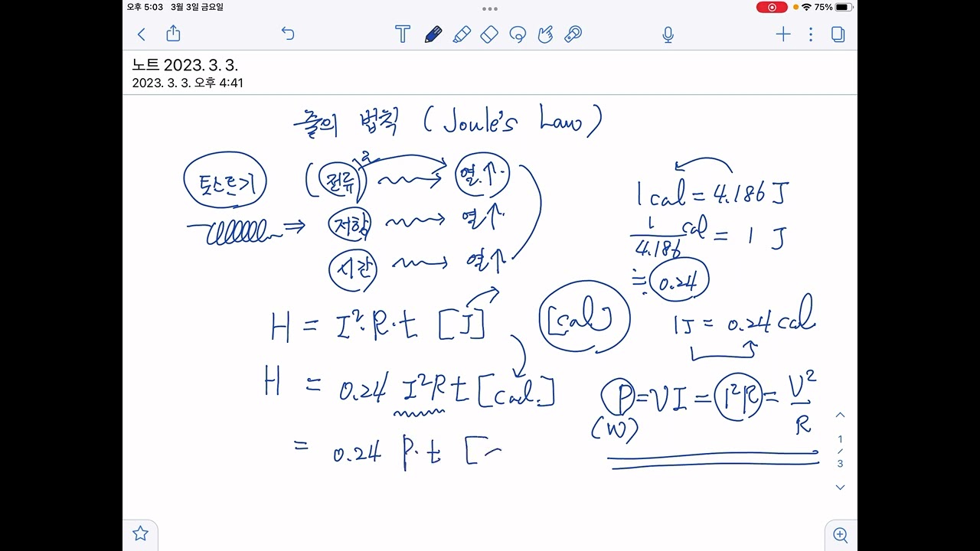Go to previous page with up chevron
980x551 pixels.
point(840,415)
